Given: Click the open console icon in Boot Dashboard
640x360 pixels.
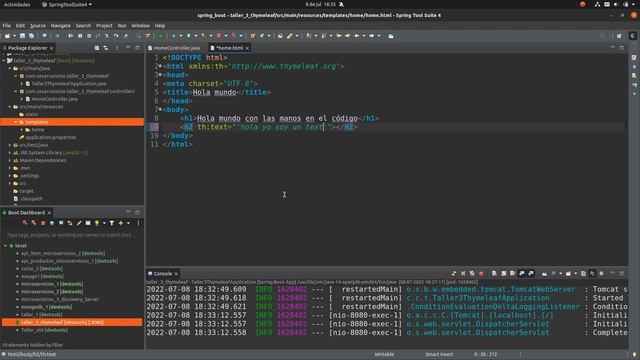Looking at the screenshot, I should pyautogui.click(x=61, y=223).
